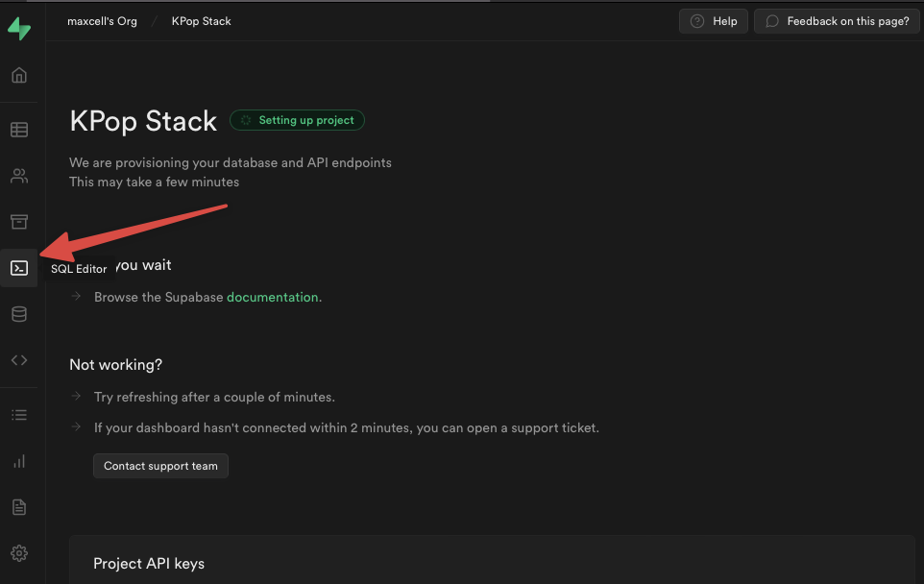Viewport: 924px width, 584px height.
Task: Open the Database cylinder icon
Action: coord(19,314)
